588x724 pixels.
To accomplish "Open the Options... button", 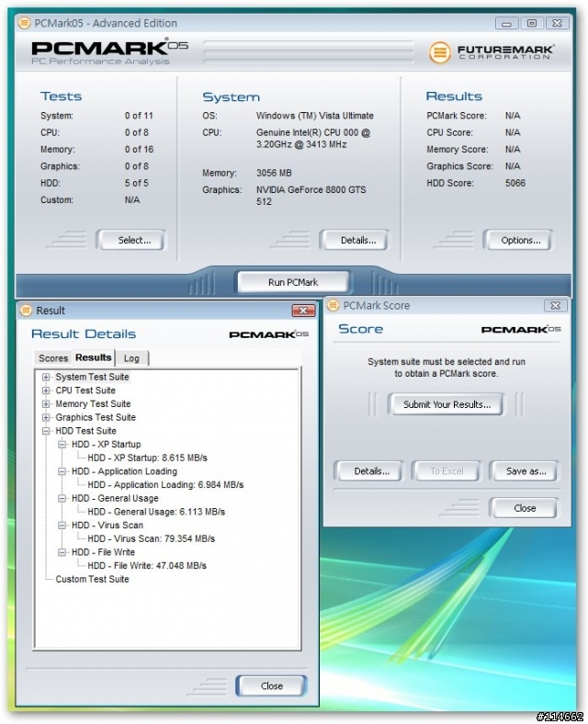I will click(518, 240).
